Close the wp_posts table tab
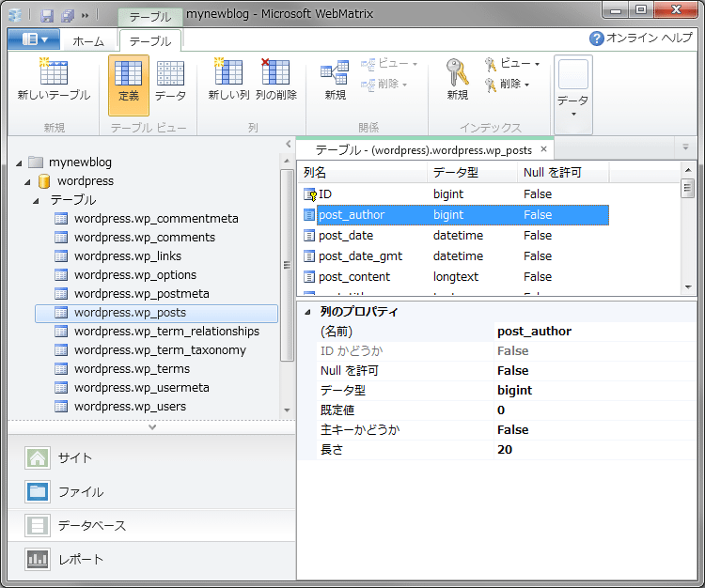705x588 pixels. click(x=543, y=149)
